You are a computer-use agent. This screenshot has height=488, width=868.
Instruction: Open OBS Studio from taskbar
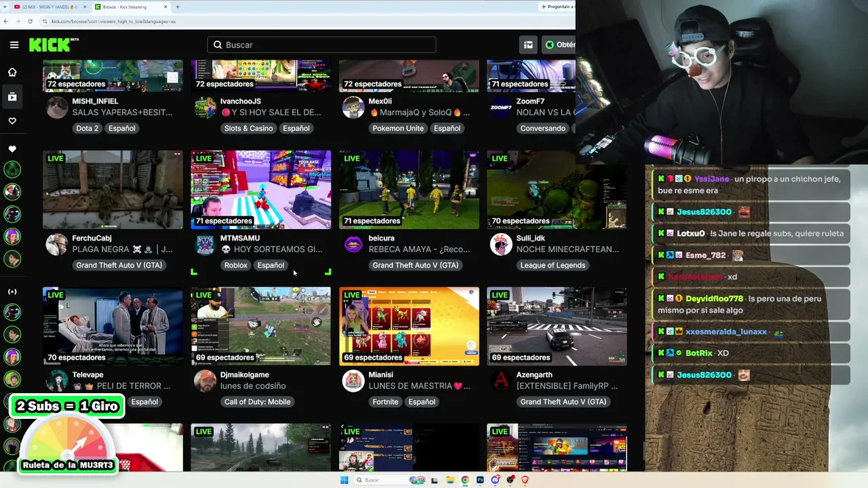pos(510,480)
